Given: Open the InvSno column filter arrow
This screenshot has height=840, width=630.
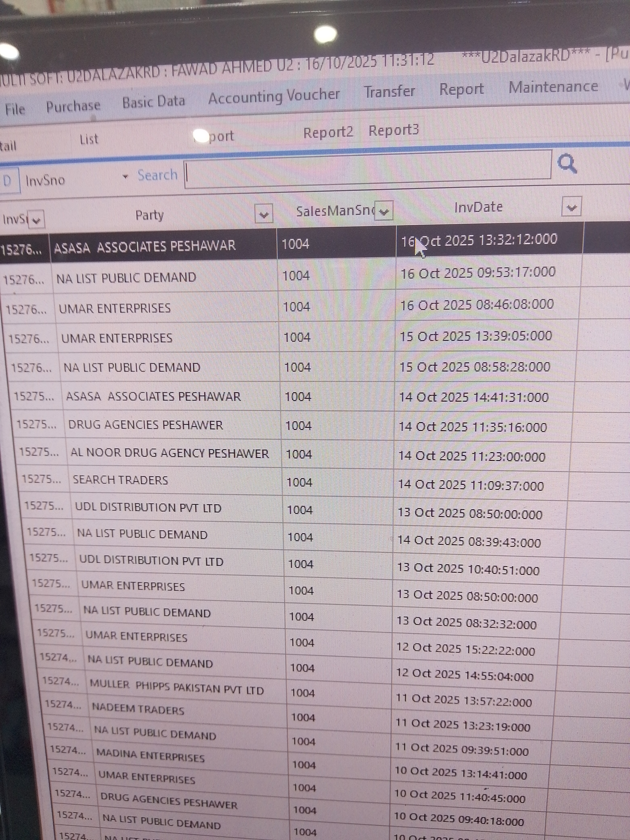Looking at the screenshot, I should click(x=36, y=220).
